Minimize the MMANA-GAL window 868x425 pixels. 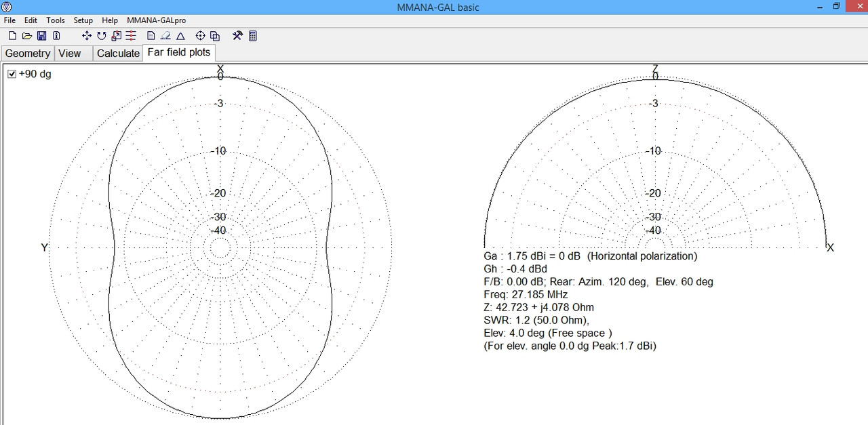coord(820,7)
